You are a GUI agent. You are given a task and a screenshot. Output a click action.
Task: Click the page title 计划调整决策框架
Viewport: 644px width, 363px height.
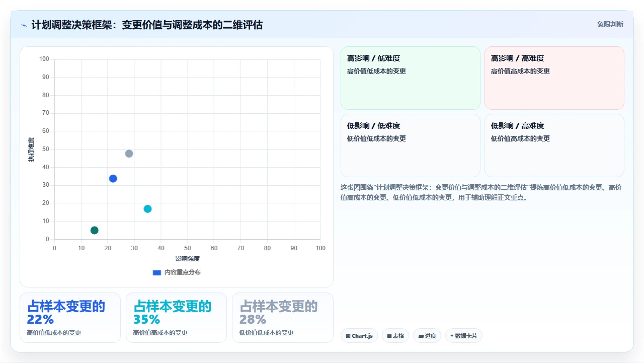pos(147,25)
